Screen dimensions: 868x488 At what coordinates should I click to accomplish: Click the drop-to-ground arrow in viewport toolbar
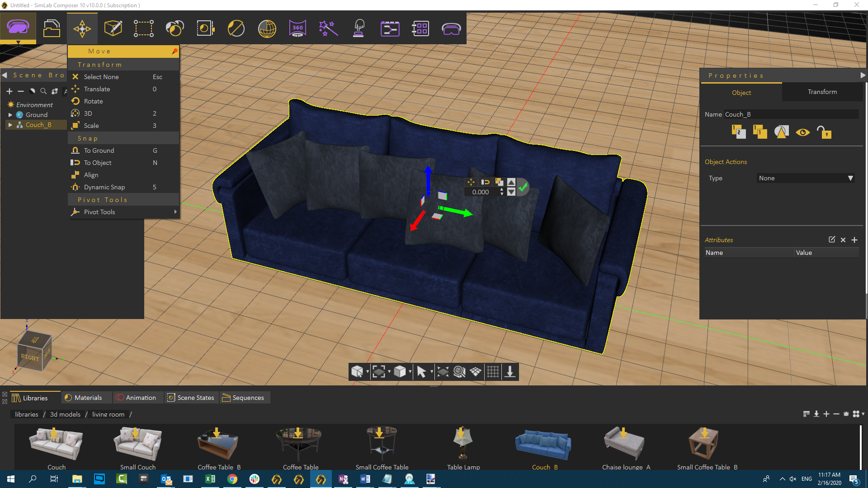pyautogui.click(x=510, y=371)
